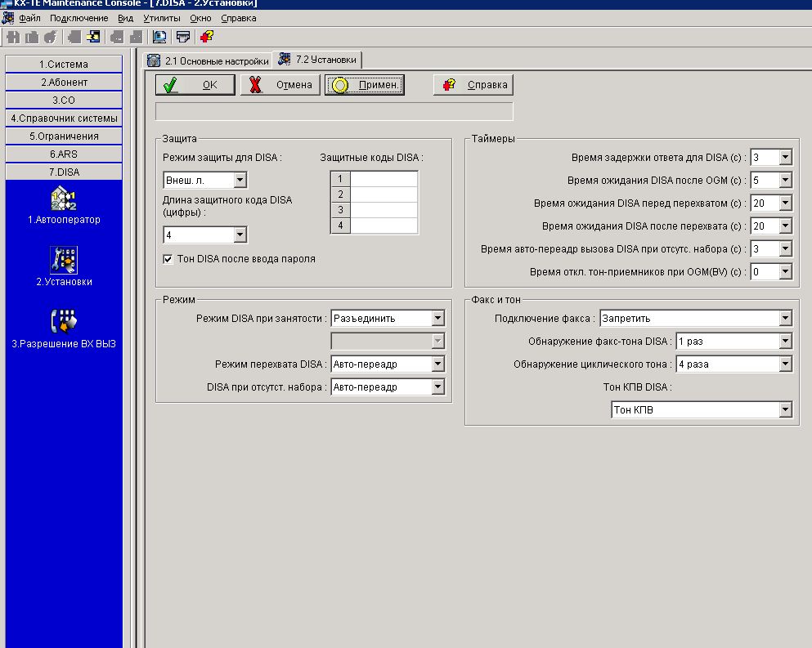812x648 pixels.
Task: Click the empty status field below the OK button
Action: [x=334, y=111]
